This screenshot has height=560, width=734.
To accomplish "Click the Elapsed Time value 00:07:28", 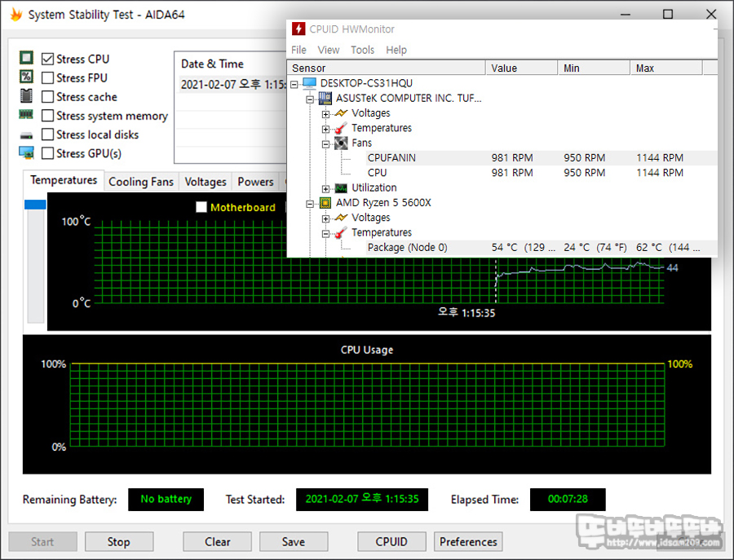I will pos(568,499).
